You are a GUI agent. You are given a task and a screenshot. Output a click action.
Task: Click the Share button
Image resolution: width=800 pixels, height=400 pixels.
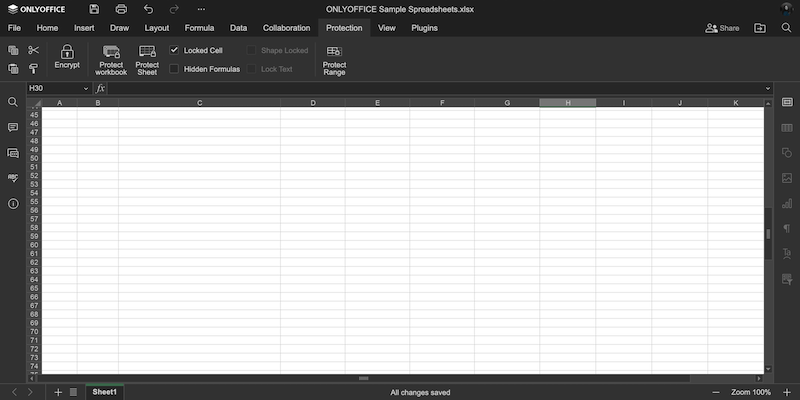point(722,28)
